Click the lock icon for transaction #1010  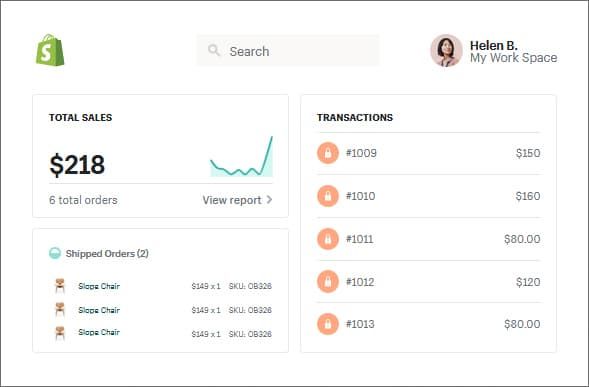[x=328, y=196]
